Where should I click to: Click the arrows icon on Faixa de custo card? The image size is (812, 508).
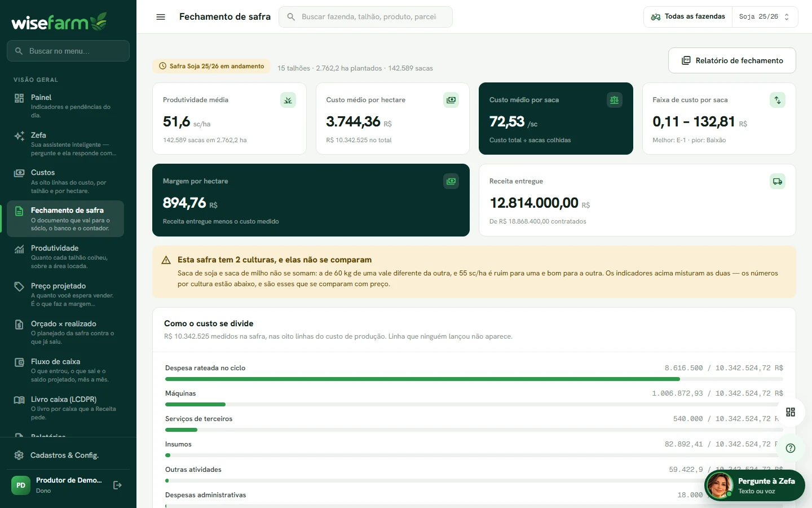[x=778, y=100]
